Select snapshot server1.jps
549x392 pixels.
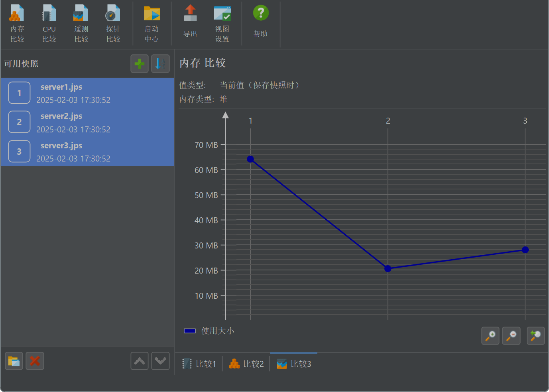[x=87, y=93]
